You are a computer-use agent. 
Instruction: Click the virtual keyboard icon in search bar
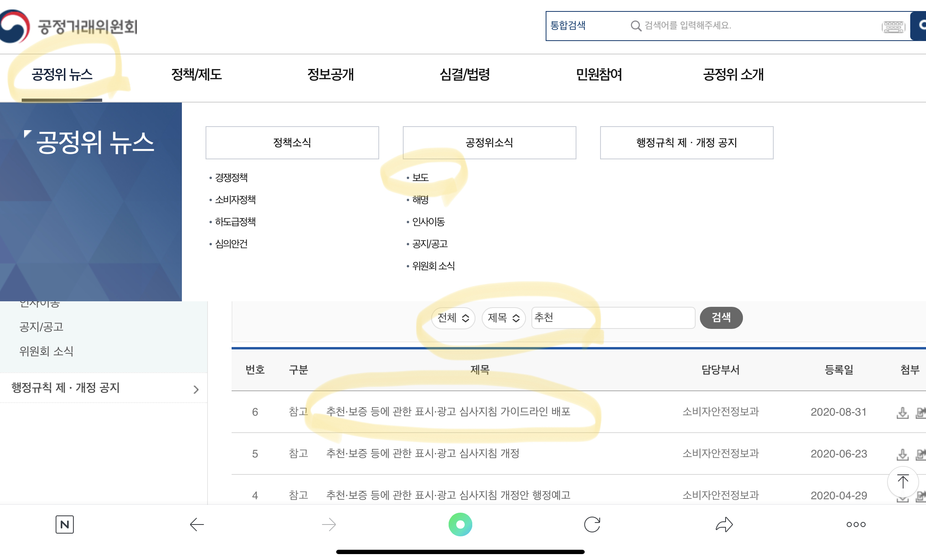(893, 26)
